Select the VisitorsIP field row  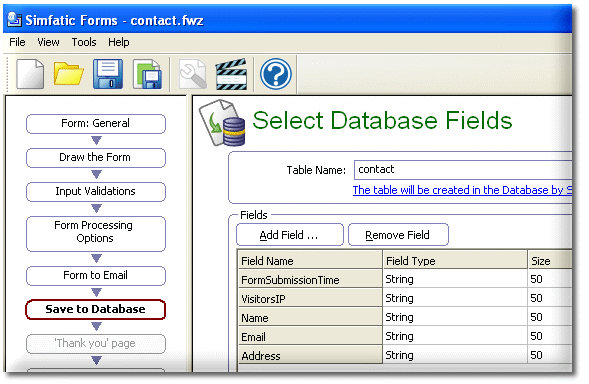(x=310, y=299)
